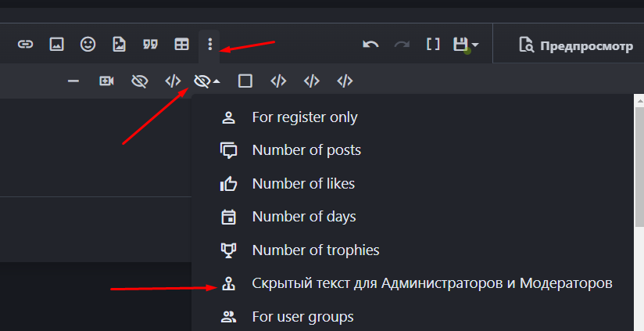Image resolution: width=644 pixels, height=331 pixels.
Task: Expand the hide content eye dropdown
Action: pyautogui.click(x=206, y=81)
